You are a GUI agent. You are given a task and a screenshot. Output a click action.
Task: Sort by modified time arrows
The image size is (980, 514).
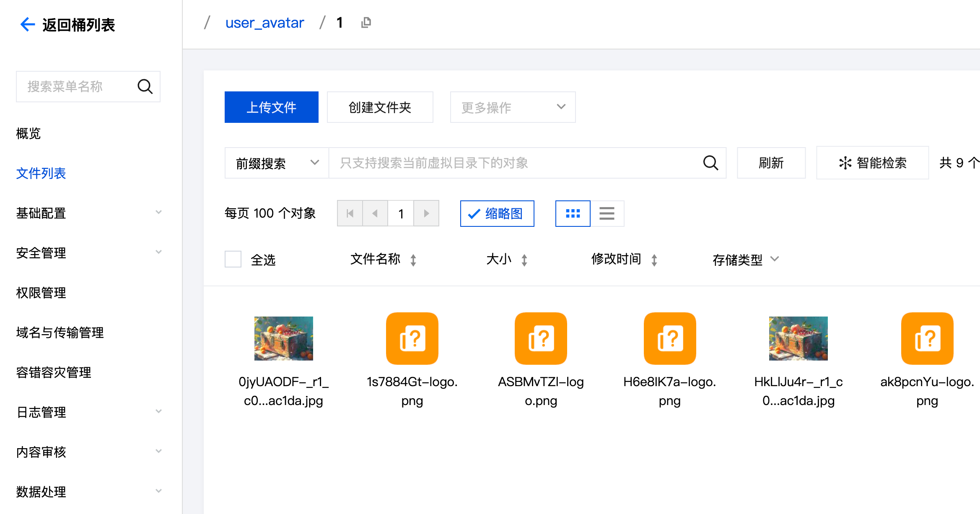pos(654,260)
